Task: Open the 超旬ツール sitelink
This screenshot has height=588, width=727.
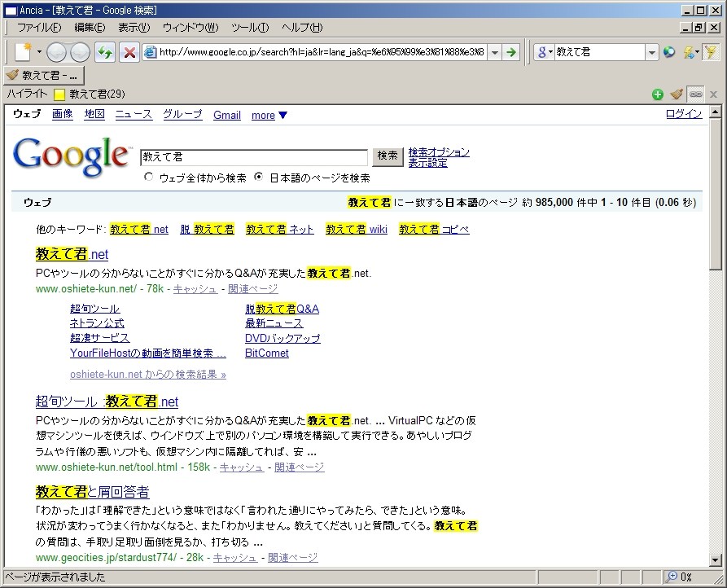Action: 94,309
